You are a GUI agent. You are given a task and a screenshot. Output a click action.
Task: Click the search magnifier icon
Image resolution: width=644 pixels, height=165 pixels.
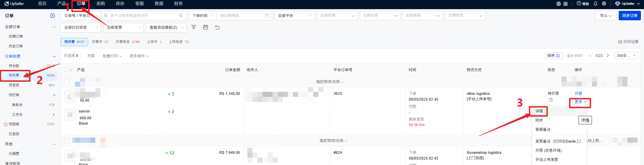(x=181, y=16)
